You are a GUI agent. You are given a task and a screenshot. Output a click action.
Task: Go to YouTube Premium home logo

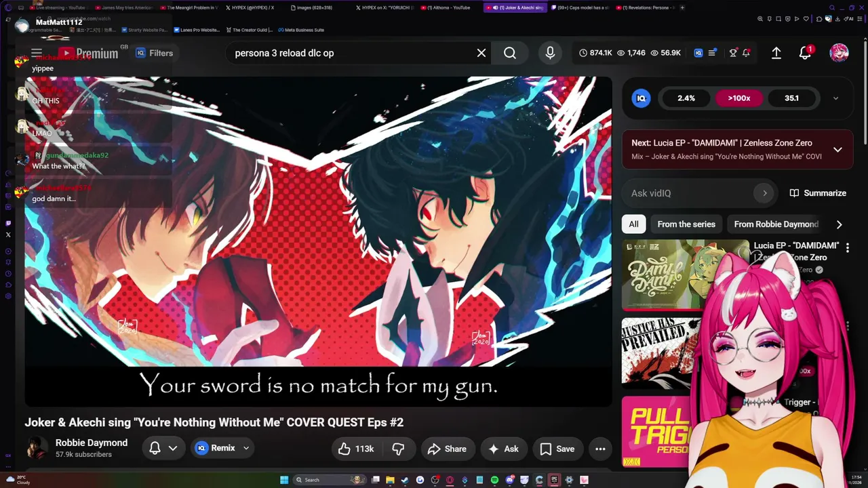87,53
